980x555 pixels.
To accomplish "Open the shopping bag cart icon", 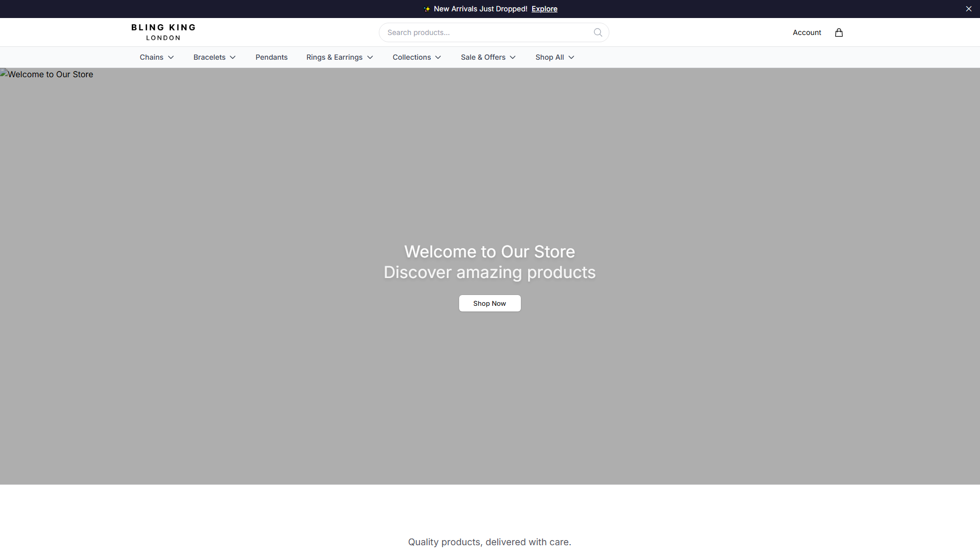I will (x=838, y=32).
